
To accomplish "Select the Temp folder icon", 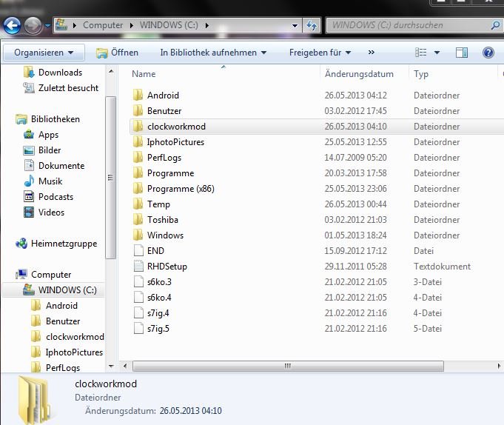I will (138, 204).
